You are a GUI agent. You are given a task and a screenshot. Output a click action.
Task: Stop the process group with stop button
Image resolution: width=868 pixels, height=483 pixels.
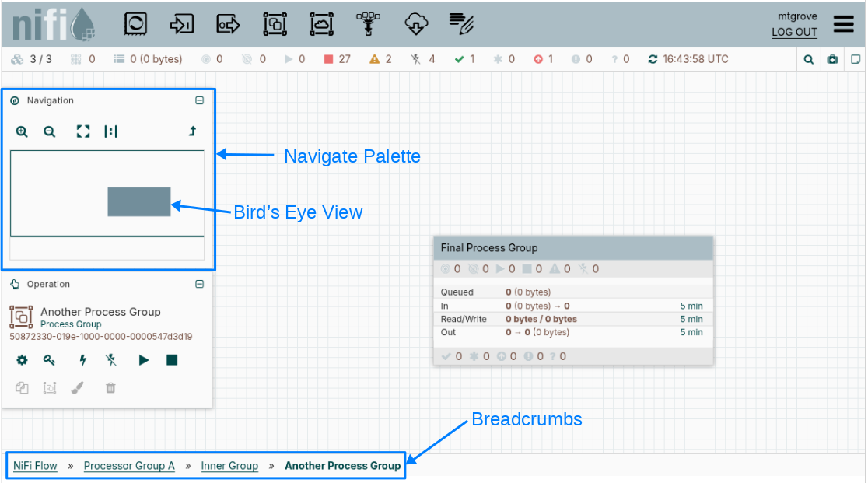(172, 360)
